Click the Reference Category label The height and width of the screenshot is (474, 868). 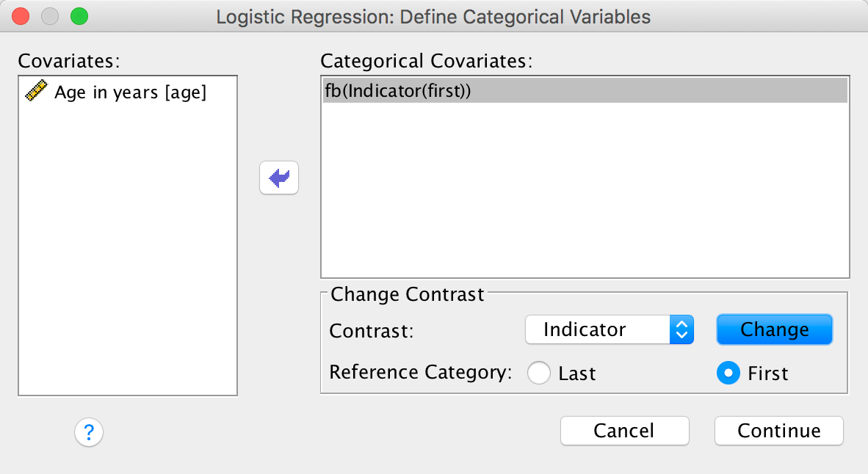(x=420, y=372)
